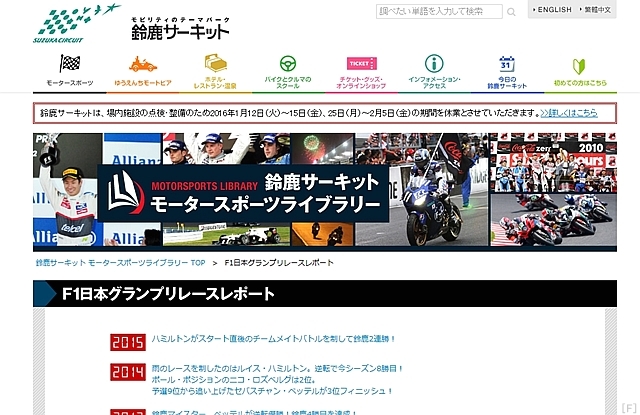This screenshot has height=415, width=640.
Task: Open the checkered flag motorsports icon
Action: 70,63
